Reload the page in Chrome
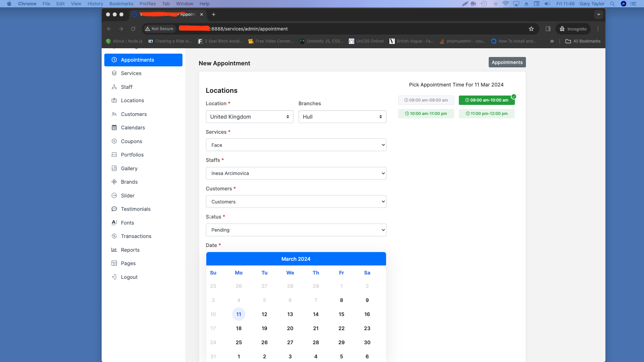644x362 pixels. click(x=133, y=29)
